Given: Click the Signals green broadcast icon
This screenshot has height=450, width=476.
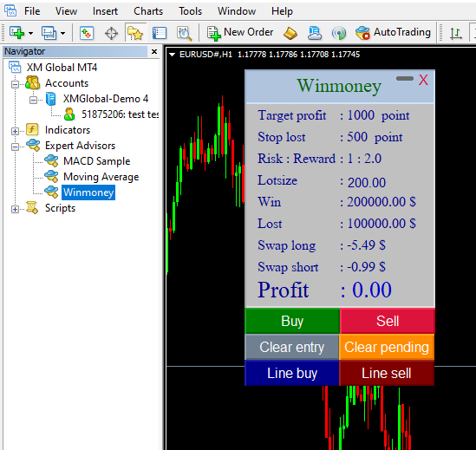Looking at the screenshot, I should (339, 33).
